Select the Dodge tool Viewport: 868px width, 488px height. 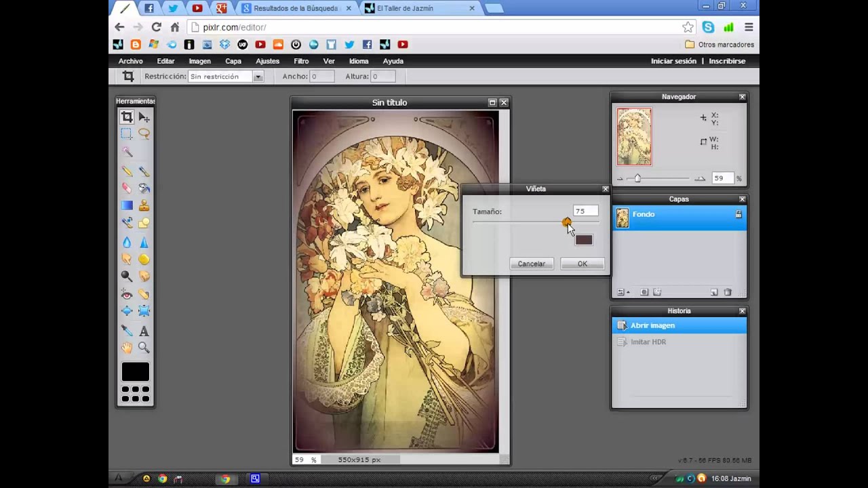tap(127, 276)
